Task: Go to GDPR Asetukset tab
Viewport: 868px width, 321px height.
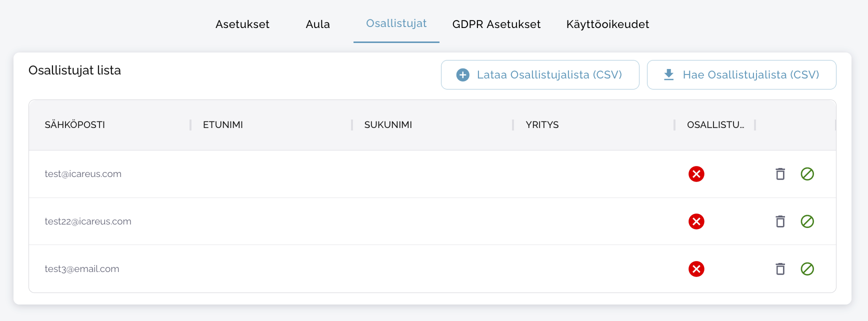Action: pos(496,24)
